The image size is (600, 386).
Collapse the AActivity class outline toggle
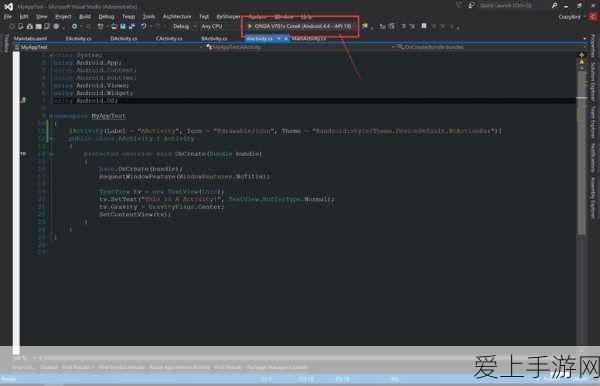pyautogui.click(x=51, y=139)
